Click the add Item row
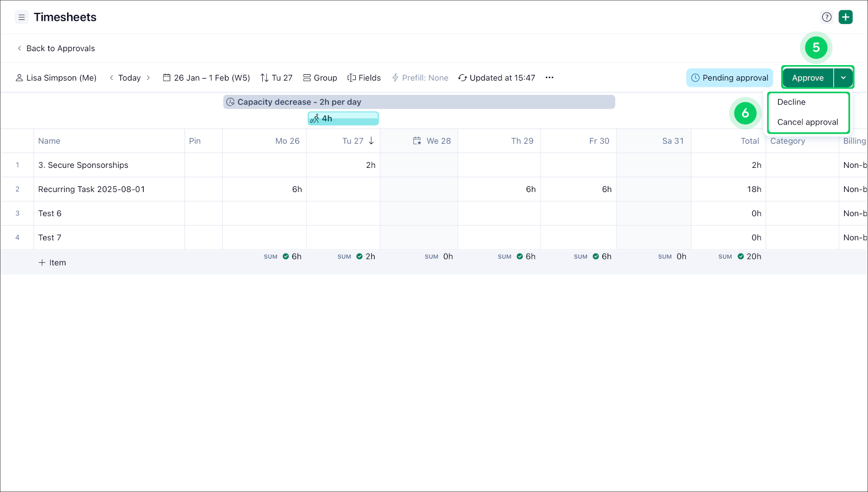 [53, 263]
